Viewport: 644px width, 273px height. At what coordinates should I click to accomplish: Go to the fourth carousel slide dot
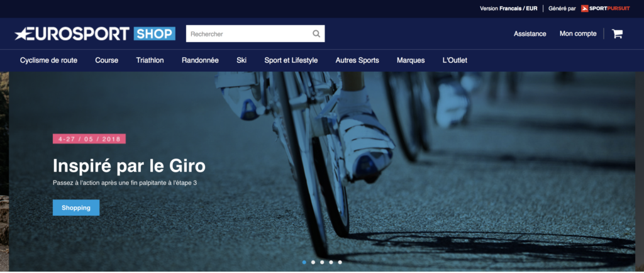[331, 262]
